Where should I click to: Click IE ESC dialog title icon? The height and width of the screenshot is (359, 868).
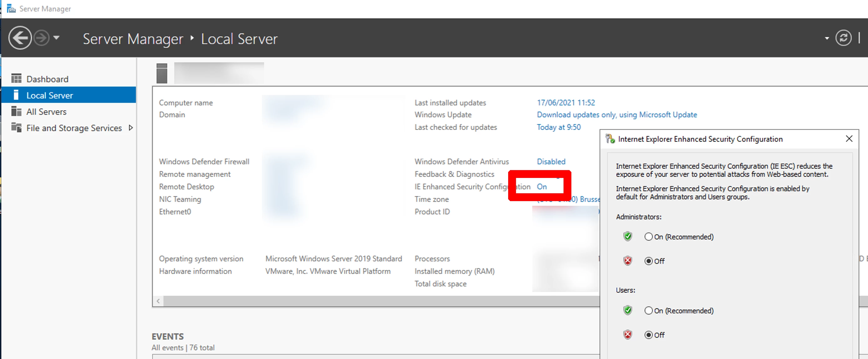pos(610,139)
